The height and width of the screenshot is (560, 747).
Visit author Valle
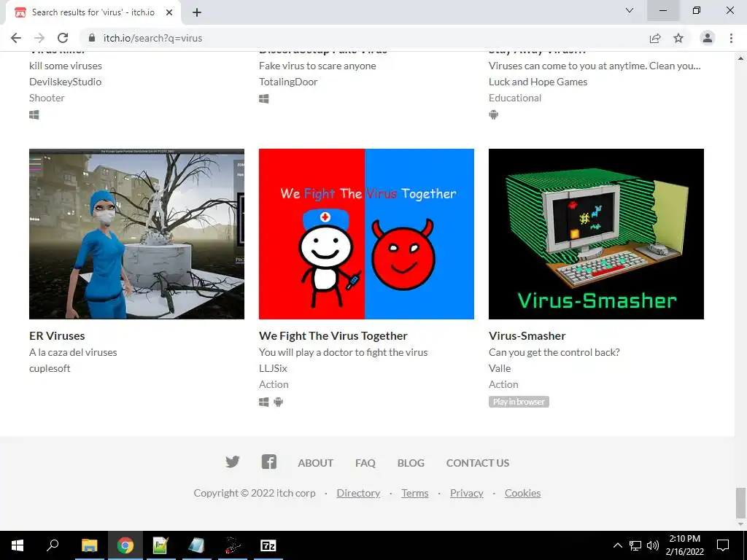coord(500,368)
